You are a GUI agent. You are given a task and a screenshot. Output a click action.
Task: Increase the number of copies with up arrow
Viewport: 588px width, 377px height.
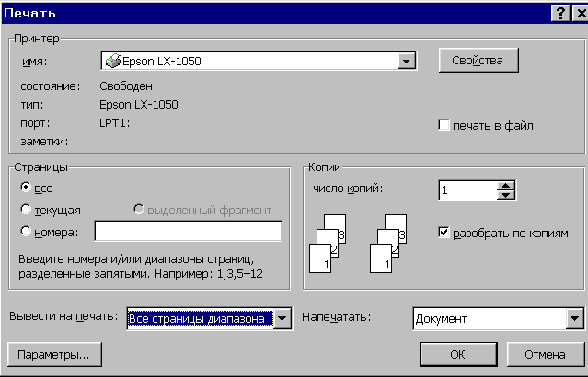(x=506, y=186)
